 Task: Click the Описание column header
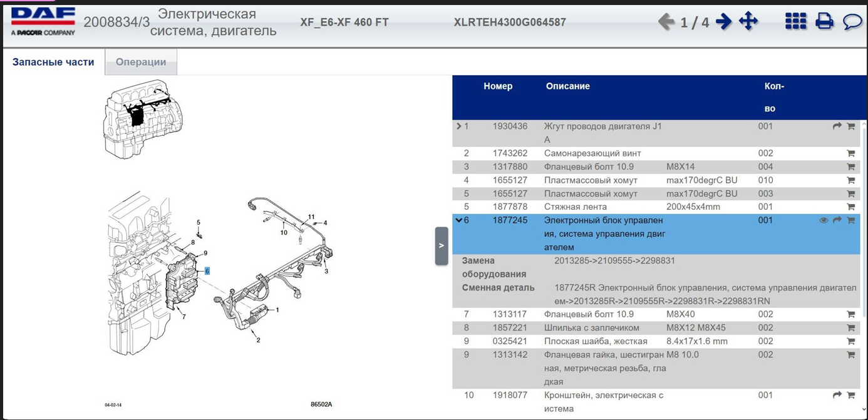point(568,86)
